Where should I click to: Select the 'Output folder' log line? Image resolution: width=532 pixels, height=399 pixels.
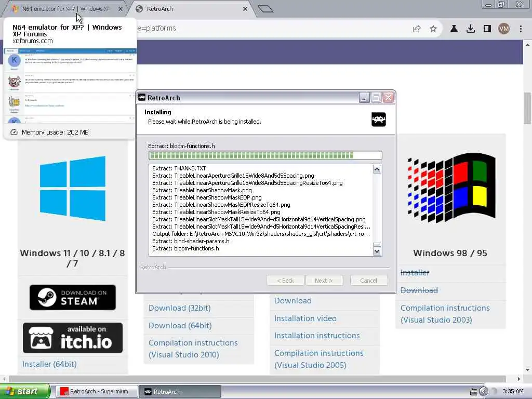coord(261,234)
